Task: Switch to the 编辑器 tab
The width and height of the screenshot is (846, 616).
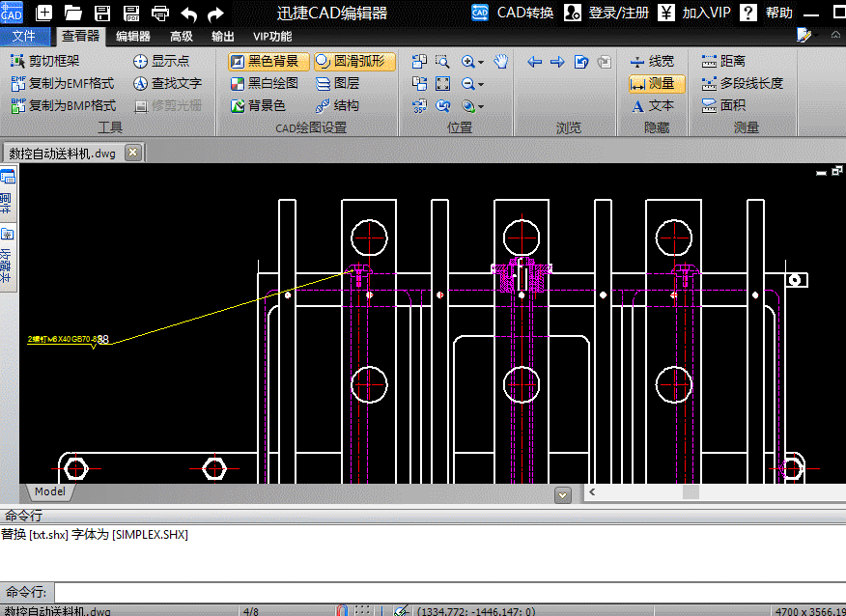Action: pos(132,36)
